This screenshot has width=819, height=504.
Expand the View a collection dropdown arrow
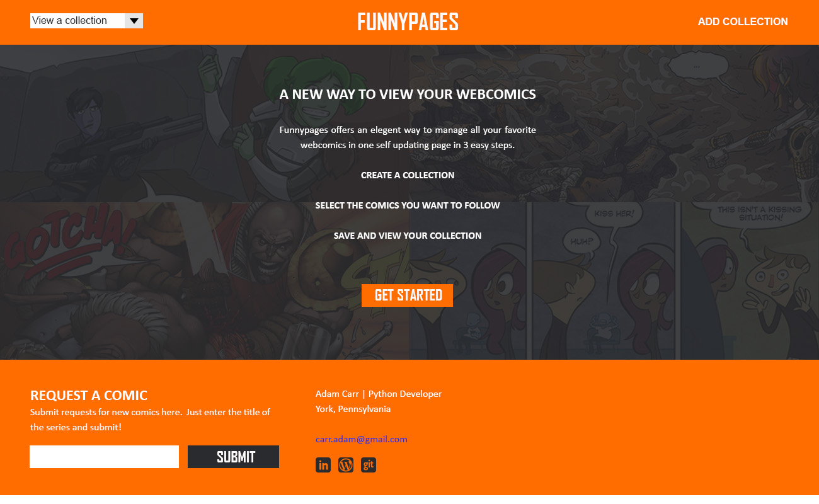[134, 21]
